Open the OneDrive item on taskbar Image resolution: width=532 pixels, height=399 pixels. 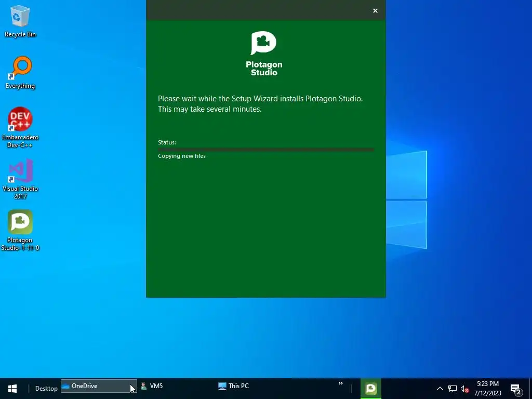[x=99, y=386]
